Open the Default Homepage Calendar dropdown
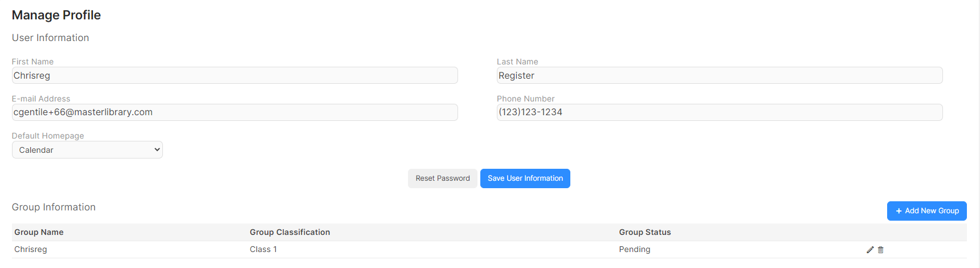Screen dimensions: 980x268 (87, 150)
